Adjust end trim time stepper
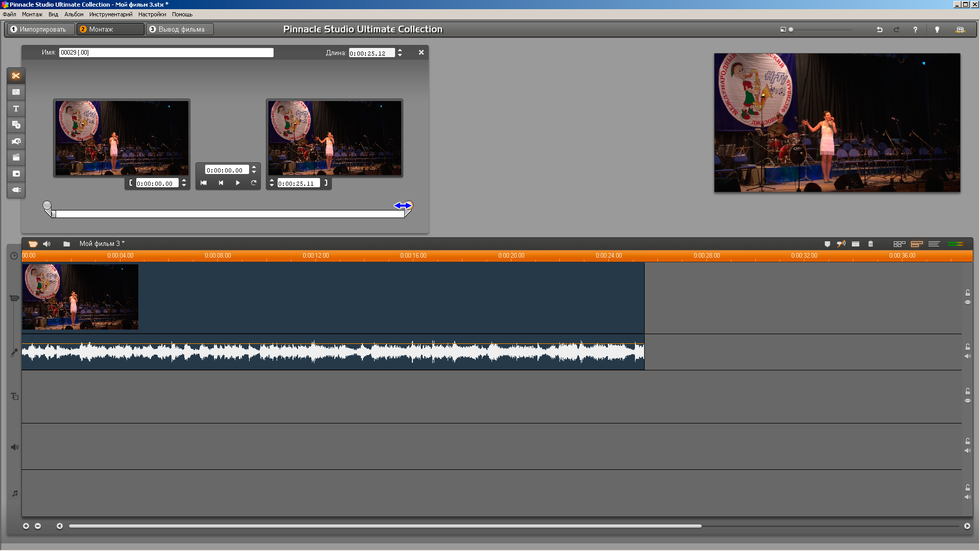 tap(272, 183)
